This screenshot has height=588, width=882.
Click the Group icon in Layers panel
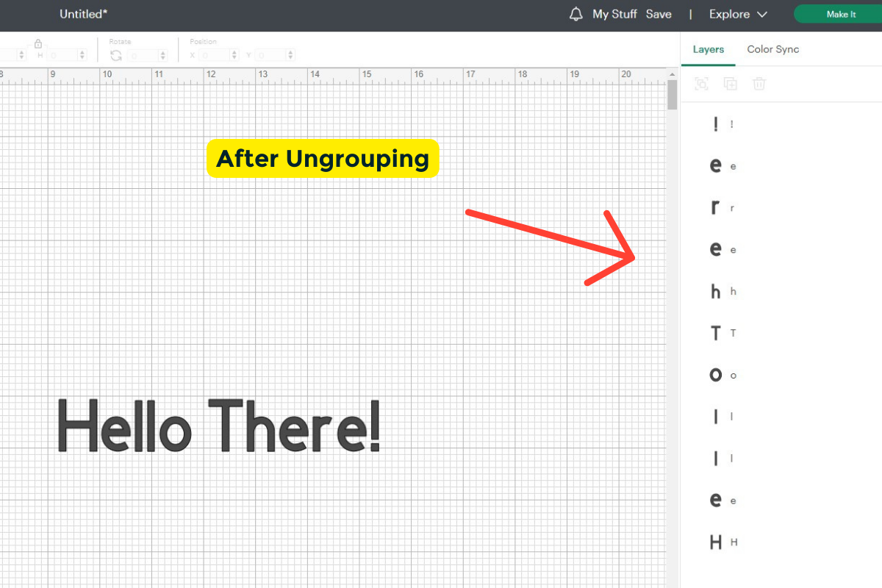click(x=701, y=84)
